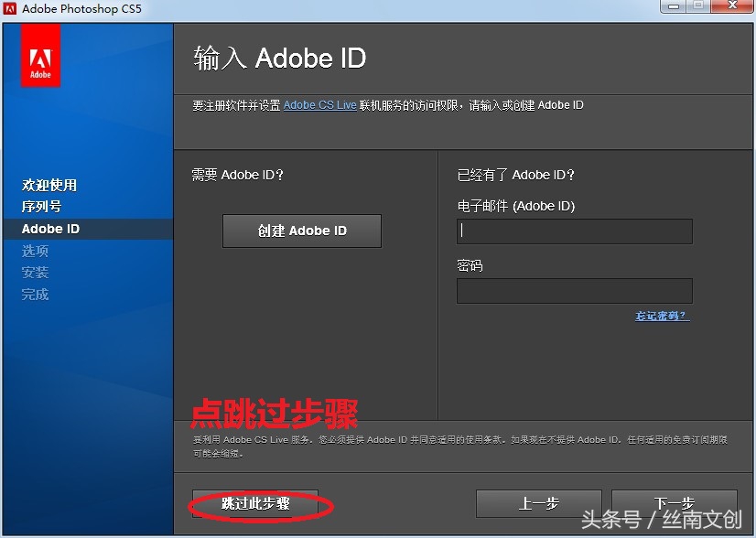Select the highlighted Adobe ID step
This screenshot has width=756, height=538.
tap(50, 229)
